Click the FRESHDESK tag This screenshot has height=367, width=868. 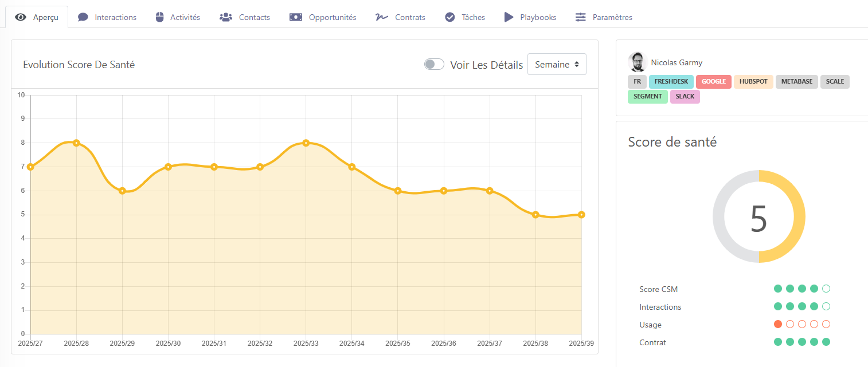pyautogui.click(x=671, y=81)
